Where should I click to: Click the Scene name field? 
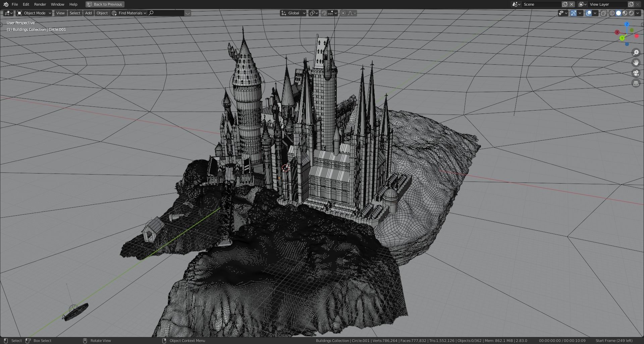(x=541, y=4)
